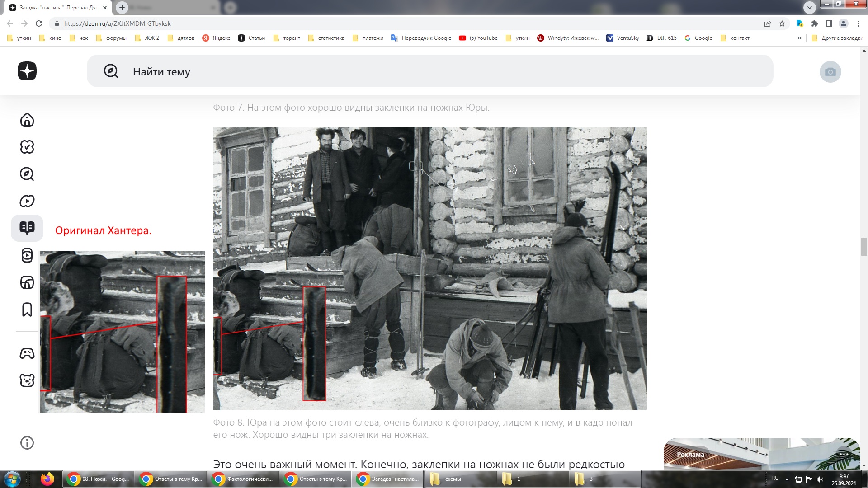Select the 'Загадка настила' browser tab
This screenshot has height=488, width=868.
coord(59,8)
